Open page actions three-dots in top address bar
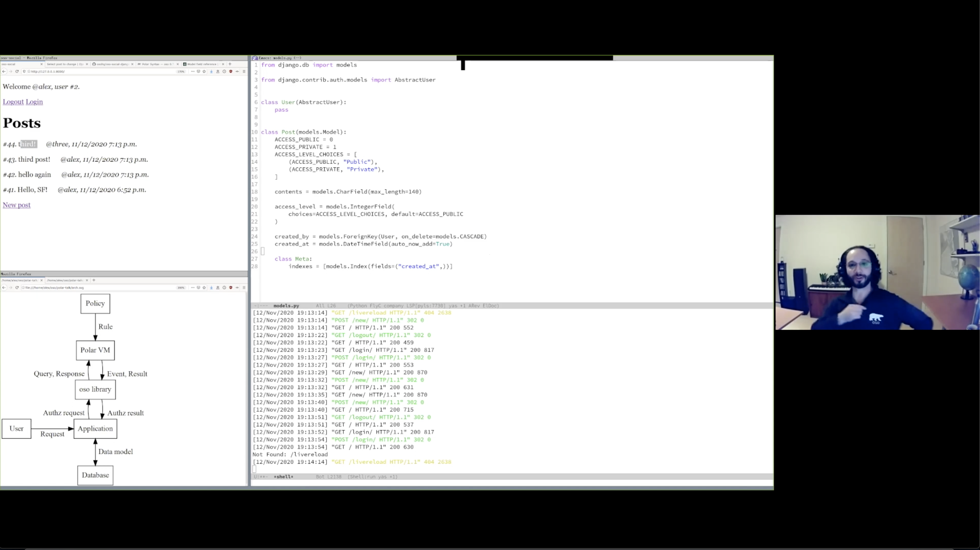The image size is (980, 550). point(193,72)
